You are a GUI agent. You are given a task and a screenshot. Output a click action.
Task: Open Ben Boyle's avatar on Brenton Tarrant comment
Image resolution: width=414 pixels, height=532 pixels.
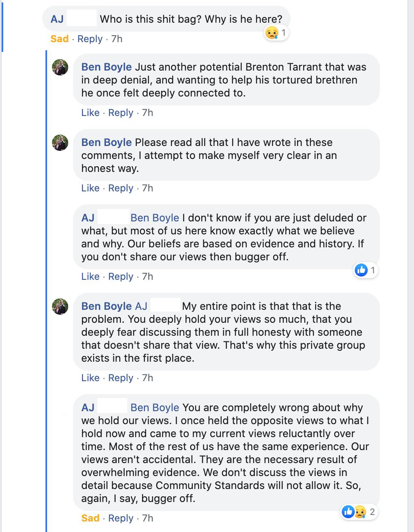click(x=60, y=67)
